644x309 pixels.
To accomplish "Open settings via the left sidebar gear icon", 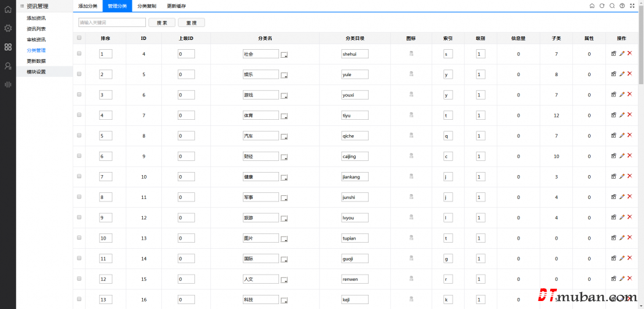I will (8, 28).
